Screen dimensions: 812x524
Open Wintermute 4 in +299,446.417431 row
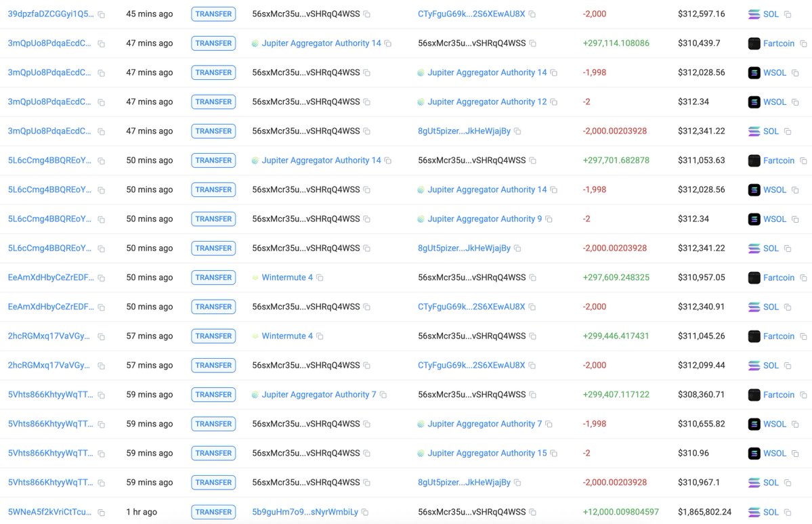click(x=287, y=336)
